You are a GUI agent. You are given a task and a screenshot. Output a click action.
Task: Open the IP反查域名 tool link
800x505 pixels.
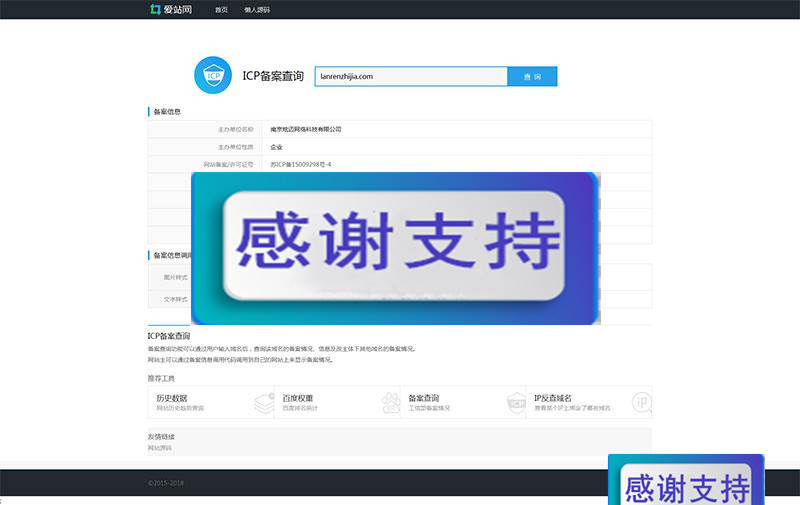(553, 398)
